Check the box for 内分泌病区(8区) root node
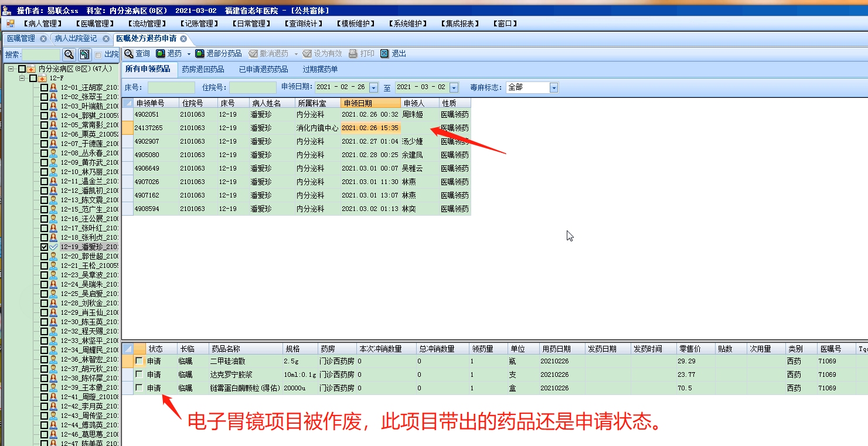The height and width of the screenshot is (446, 868). pos(22,69)
